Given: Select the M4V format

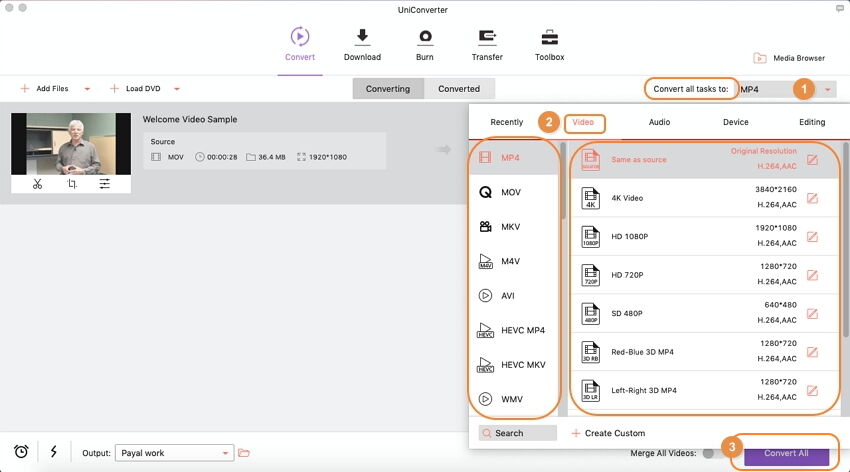Looking at the screenshot, I should [x=513, y=261].
